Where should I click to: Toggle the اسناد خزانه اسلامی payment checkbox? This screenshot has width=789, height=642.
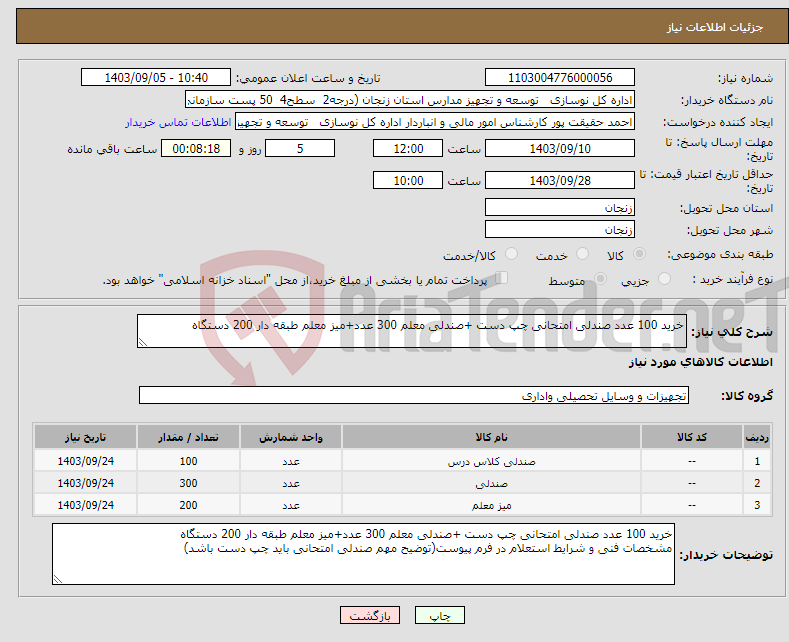click(501, 278)
